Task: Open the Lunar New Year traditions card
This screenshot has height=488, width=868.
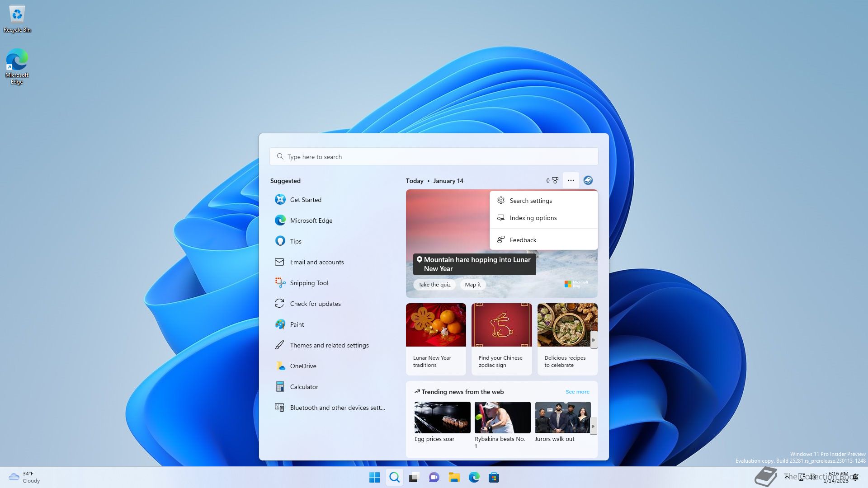Action: pos(436,339)
